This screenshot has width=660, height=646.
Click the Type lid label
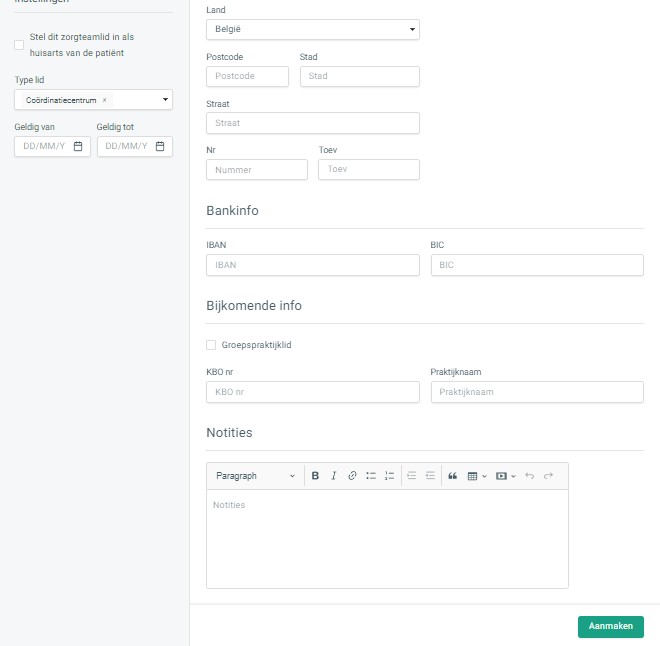[x=29, y=80]
